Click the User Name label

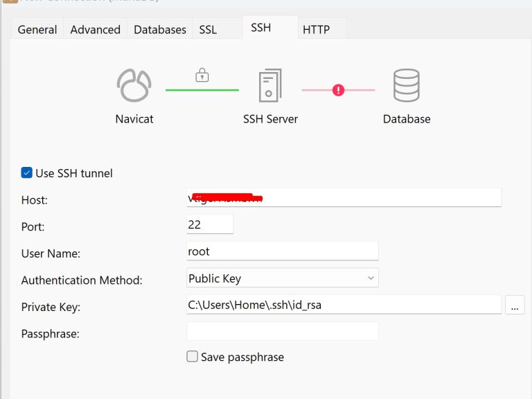coord(51,254)
